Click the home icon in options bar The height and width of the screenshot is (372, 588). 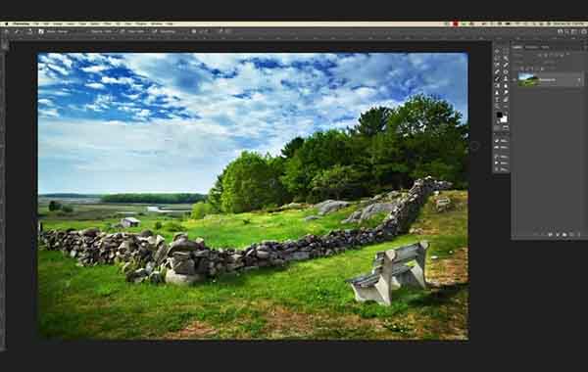(7, 31)
